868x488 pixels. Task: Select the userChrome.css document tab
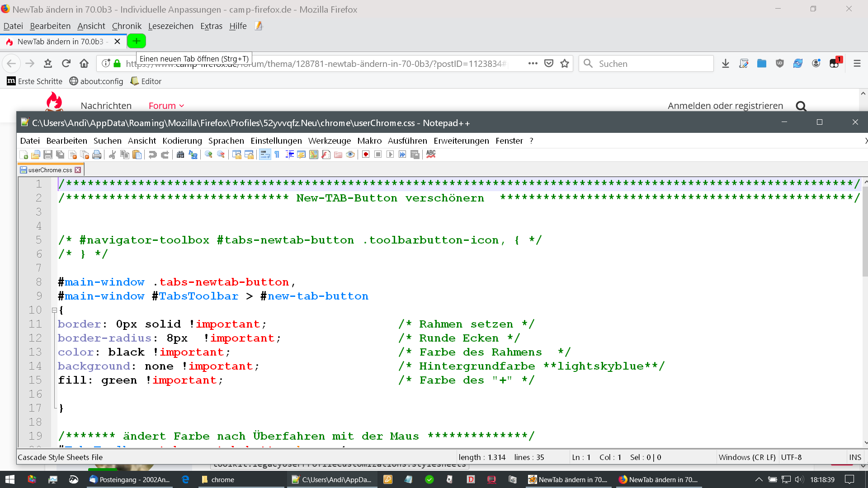tap(50, 170)
